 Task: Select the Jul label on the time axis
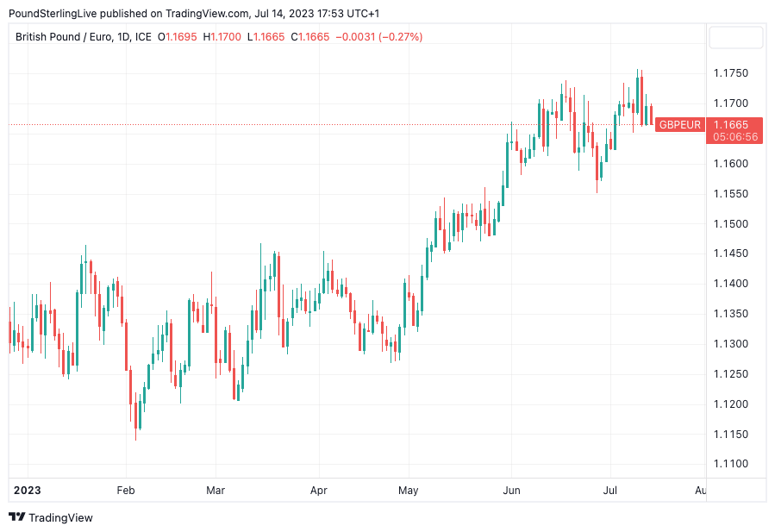[x=609, y=490]
